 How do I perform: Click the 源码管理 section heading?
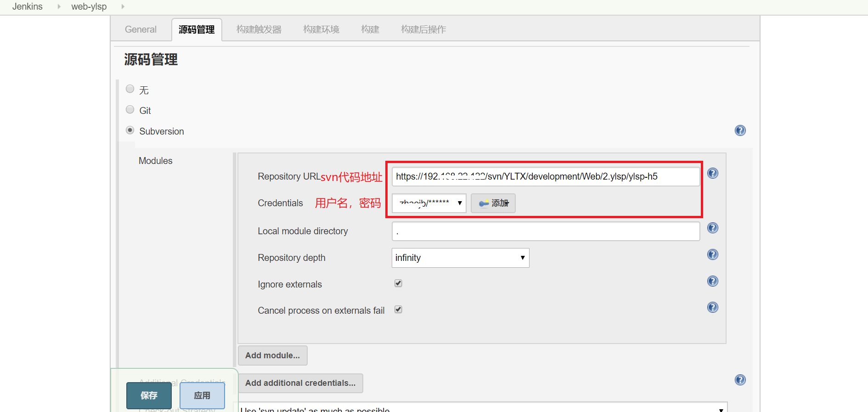coord(151,60)
